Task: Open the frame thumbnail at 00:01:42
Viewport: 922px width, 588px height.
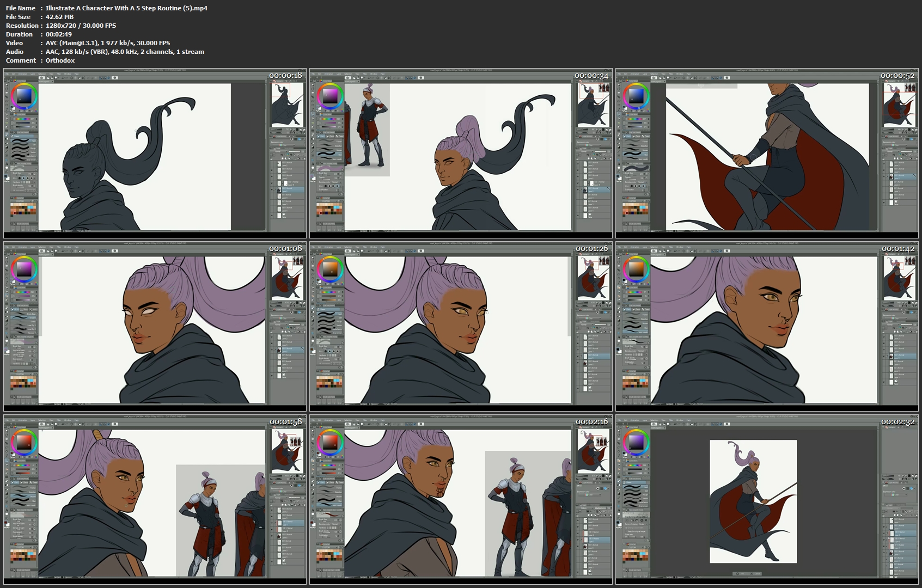Action: [x=767, y=326]
